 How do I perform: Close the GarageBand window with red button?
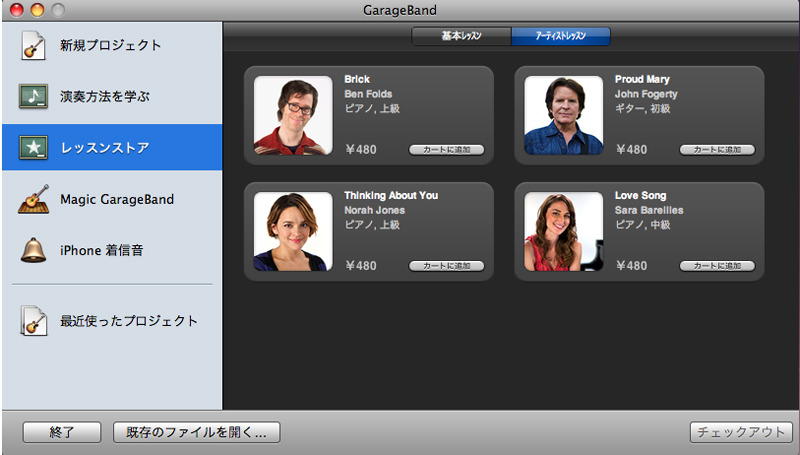point(17,10)
